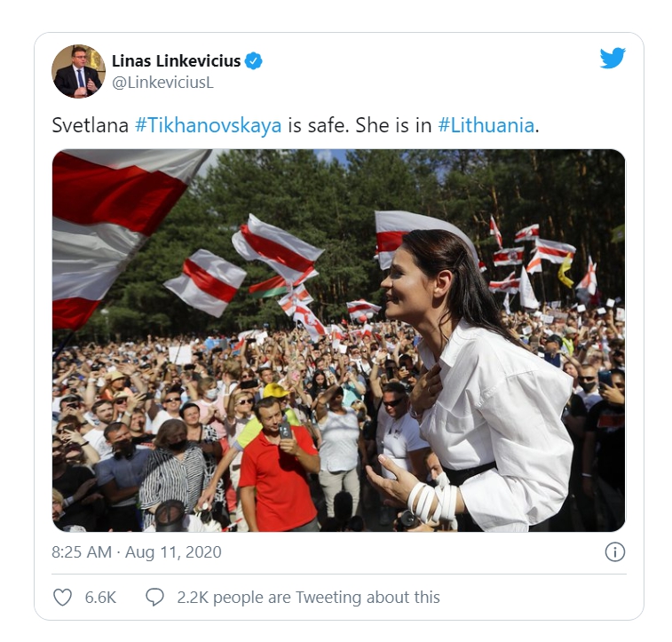
Task: Click the word 'Svetlana' in tweet
Action: (90, 125)
